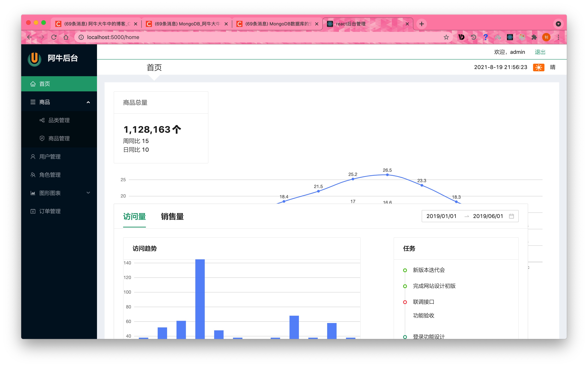Open 用户管理 via its user icon
The width and height of the screenshot is (588, 367).
(33, 157)
